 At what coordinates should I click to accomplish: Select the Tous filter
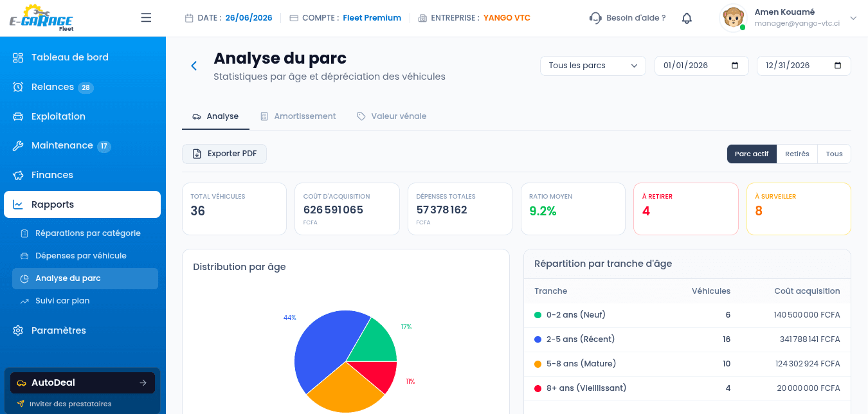(835, 154)
